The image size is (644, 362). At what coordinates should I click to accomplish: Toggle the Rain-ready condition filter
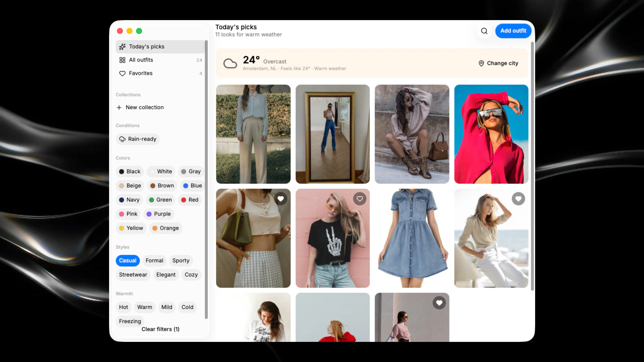pyautogui.click(x=138, y=139)
